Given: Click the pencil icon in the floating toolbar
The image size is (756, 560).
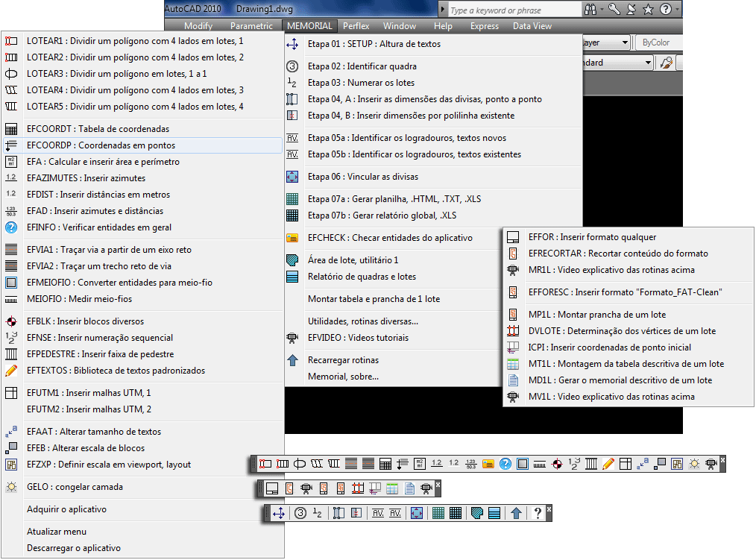Looking at the screenshot, I should tap(608, 464).
